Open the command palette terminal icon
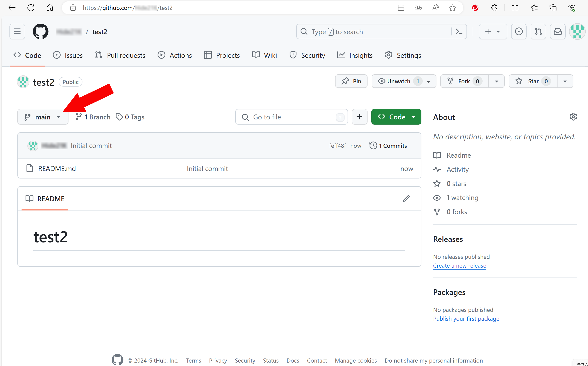 [x=459, y=32]
